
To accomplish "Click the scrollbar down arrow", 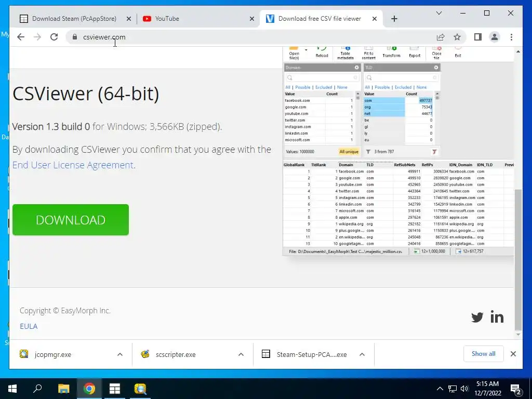I will coord(518,335).
